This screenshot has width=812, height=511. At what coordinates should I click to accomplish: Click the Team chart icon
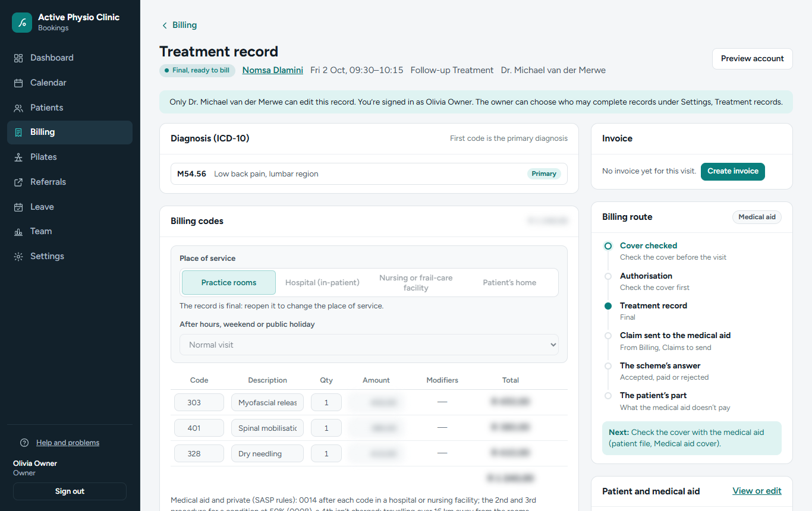coord(18,232)
